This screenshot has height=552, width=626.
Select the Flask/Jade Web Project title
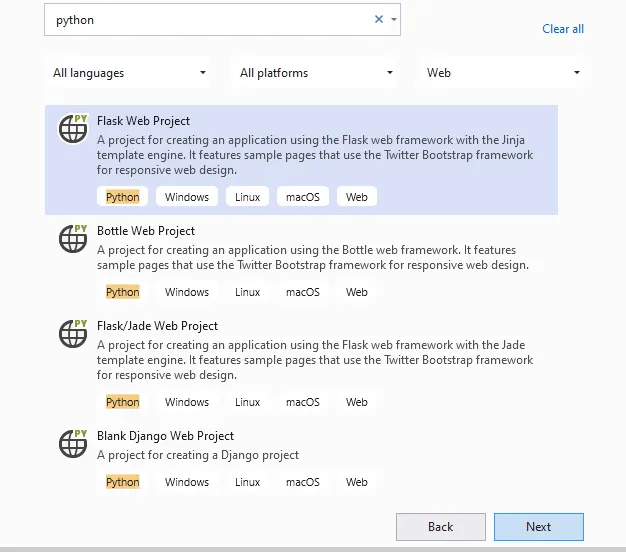[x=157, y=326]
